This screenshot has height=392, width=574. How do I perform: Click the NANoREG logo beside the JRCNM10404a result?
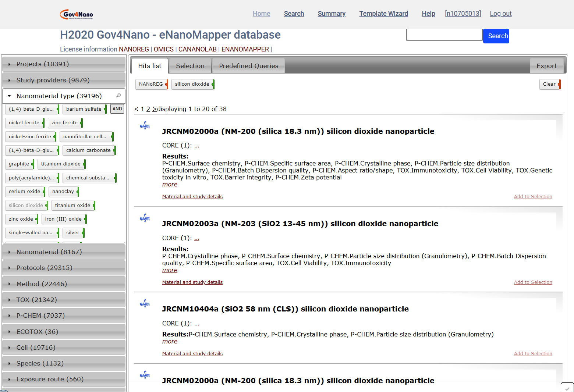point(145,303)
